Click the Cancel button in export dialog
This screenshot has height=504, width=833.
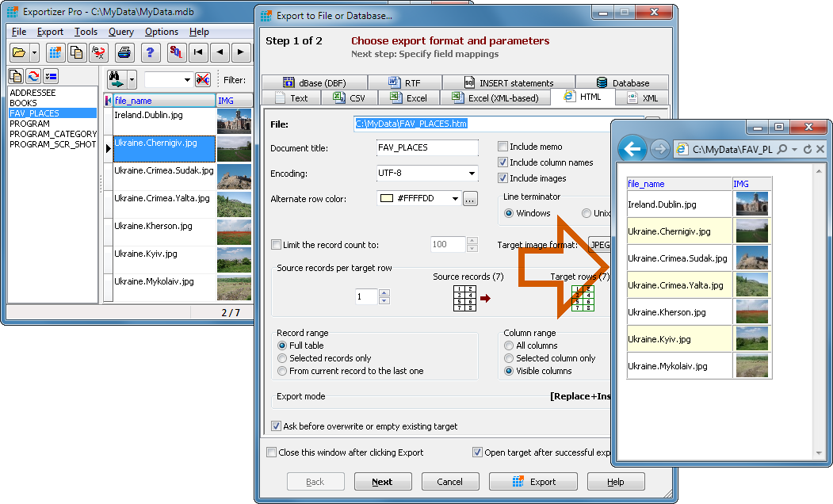pos(450,482)
